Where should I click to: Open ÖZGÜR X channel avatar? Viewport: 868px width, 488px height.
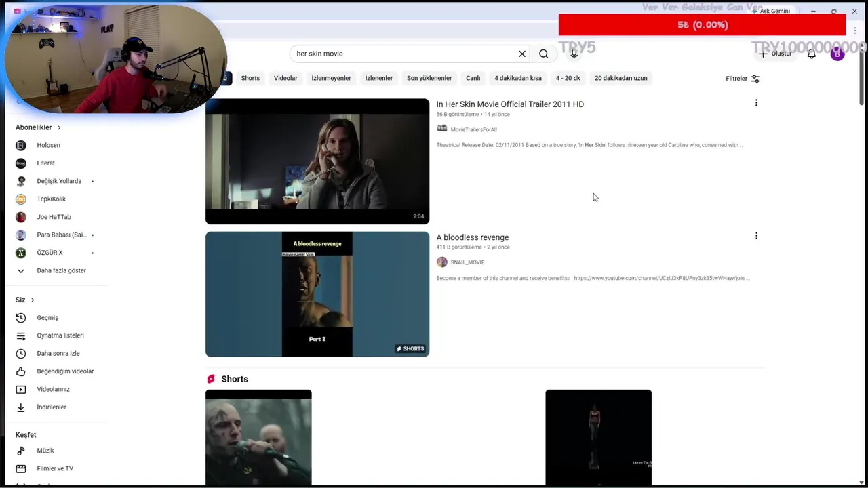[21, 253]
